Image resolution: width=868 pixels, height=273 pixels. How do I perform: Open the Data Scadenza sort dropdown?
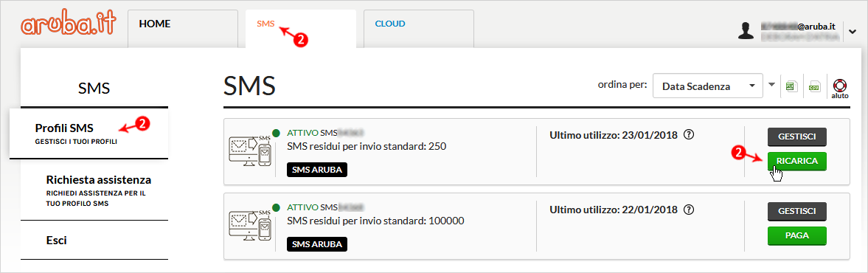[708, 86]
